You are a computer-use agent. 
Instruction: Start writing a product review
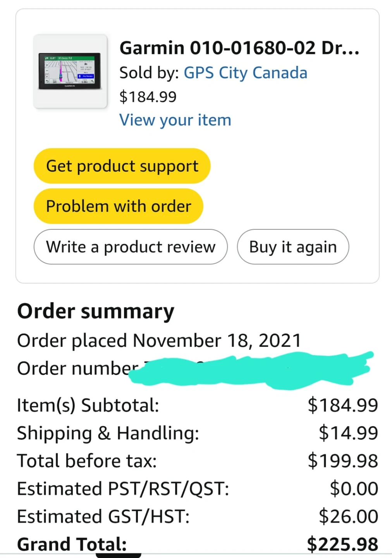pyautogui.click(x=131, y=247)
